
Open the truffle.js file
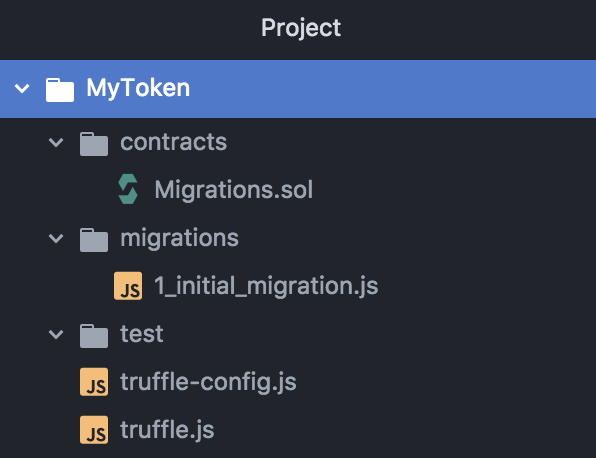coord(167,430)
